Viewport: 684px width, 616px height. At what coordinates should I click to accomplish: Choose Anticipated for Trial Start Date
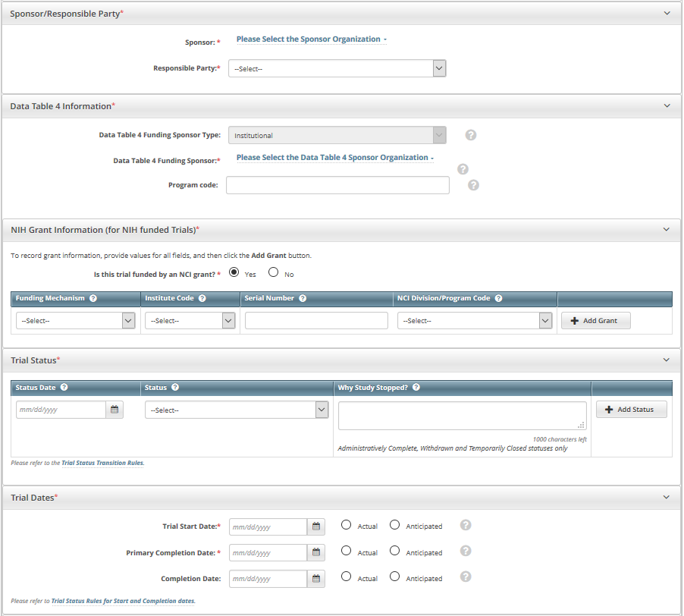pyautogui.click(x=394, y=525)
